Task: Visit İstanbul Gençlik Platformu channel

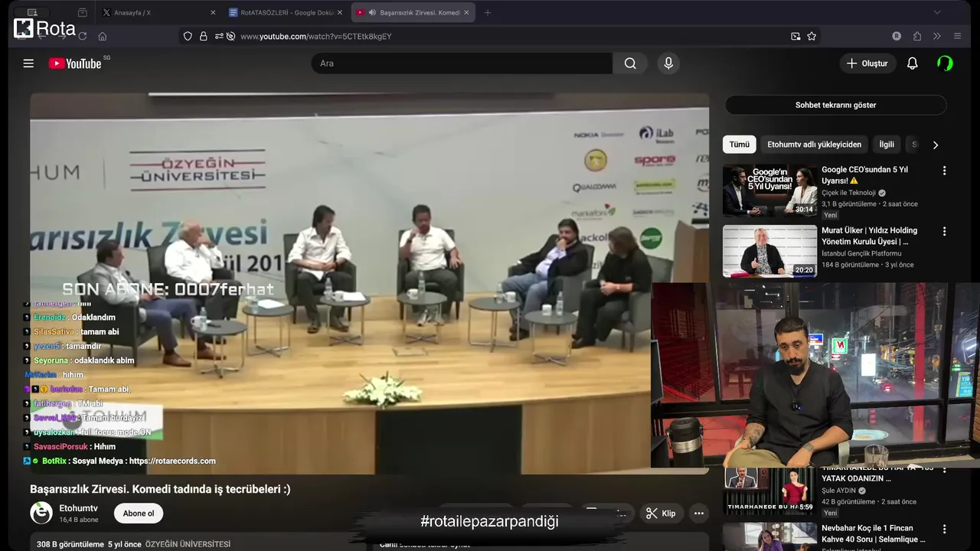Action: point(861,253)
